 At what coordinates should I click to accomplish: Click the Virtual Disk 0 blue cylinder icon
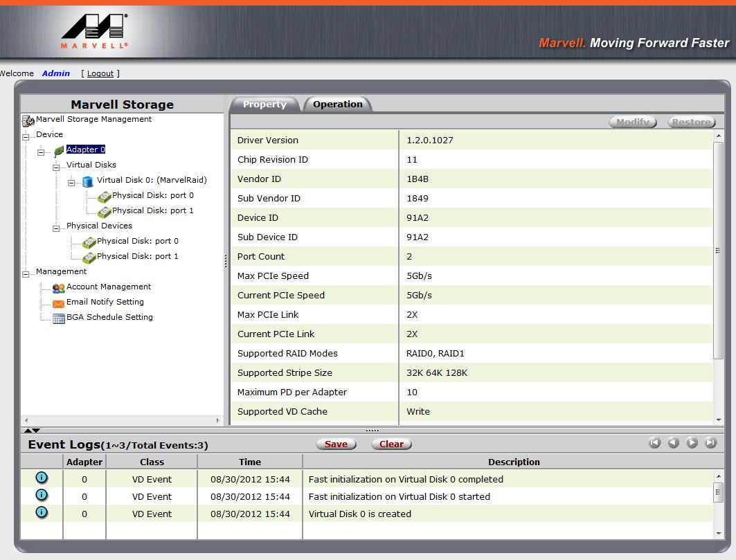87,181
